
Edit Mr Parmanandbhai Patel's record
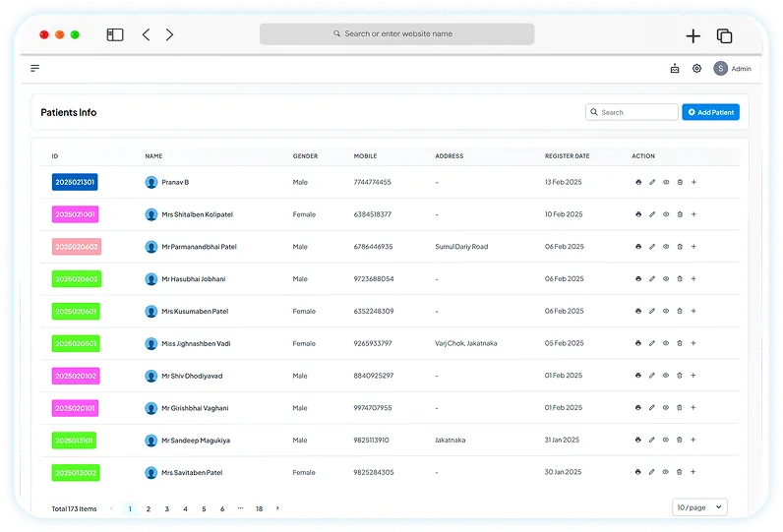(652, 247)
